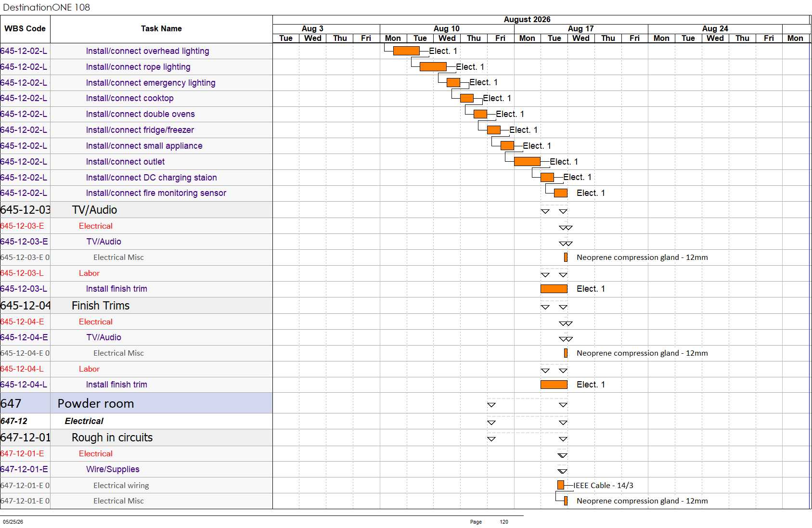This screenshot has width=812, height=528.
Task: Select the Aug 10 week header
Action: tap(447, 28)
